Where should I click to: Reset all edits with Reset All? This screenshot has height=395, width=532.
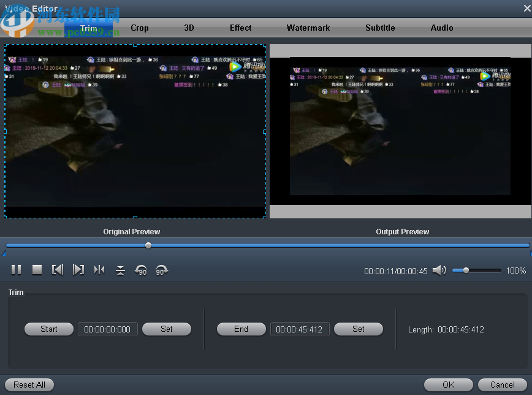[29, 385]
